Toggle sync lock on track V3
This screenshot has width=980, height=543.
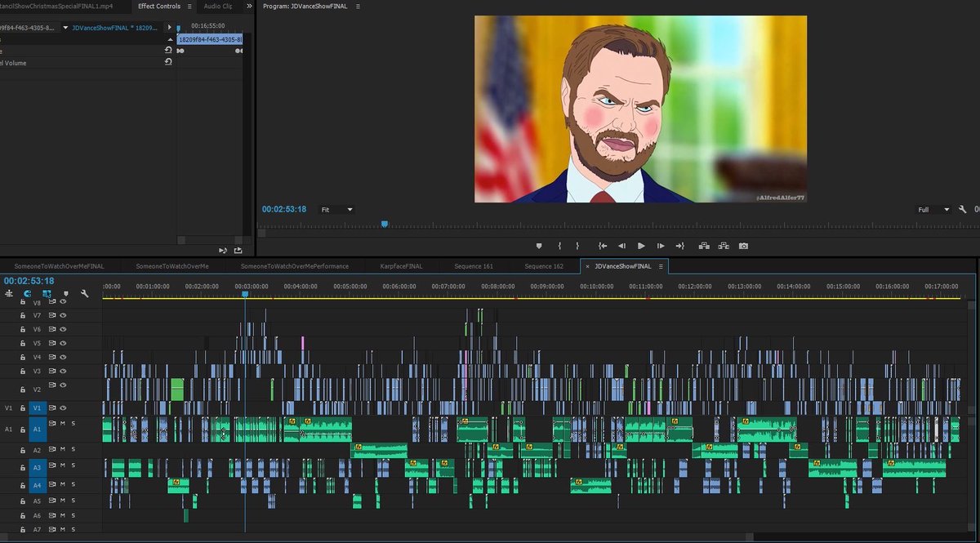pos(52,371)
